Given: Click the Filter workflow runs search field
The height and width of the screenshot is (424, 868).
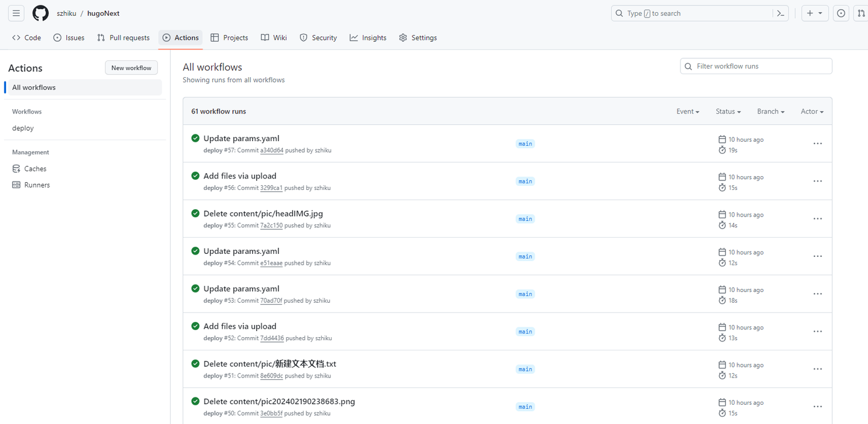Looking at the screenshot, I should [x=756, y=66].
